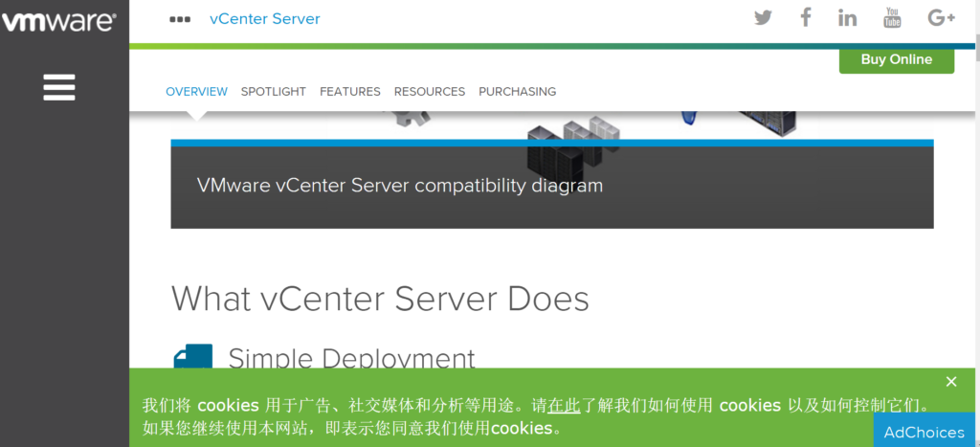Open the vCenter Server breadcrumb link
Image resolution: width=980 pixels, height=447 pixels.
pyautogui.click(x=265, y=19)
